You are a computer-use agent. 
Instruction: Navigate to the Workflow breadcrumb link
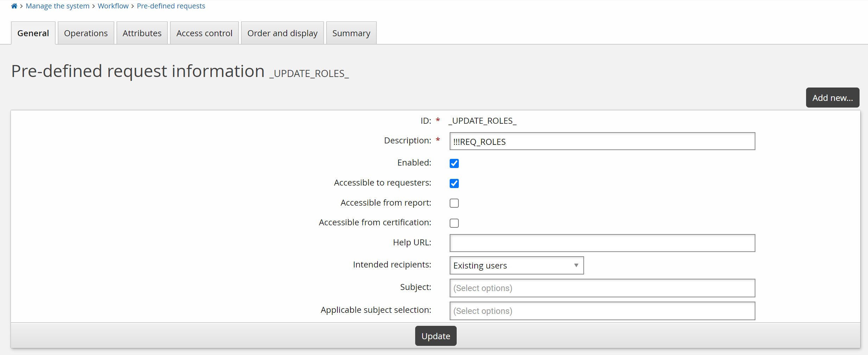click(x=113, y=6)
